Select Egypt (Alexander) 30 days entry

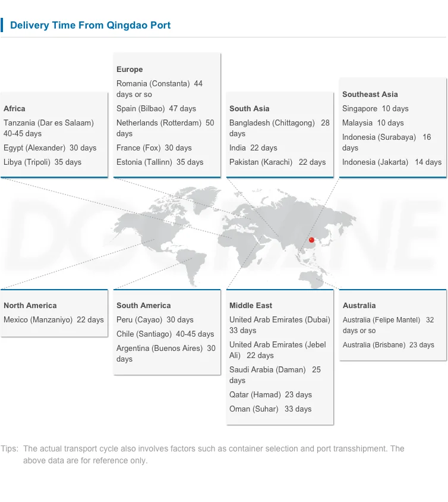coord(50,148)
